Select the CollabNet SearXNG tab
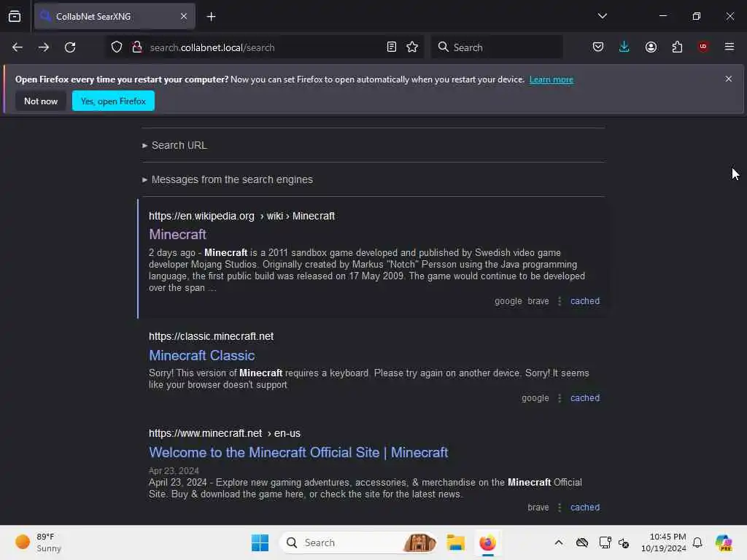The image size is (747, 560). (x=115, y=16)
